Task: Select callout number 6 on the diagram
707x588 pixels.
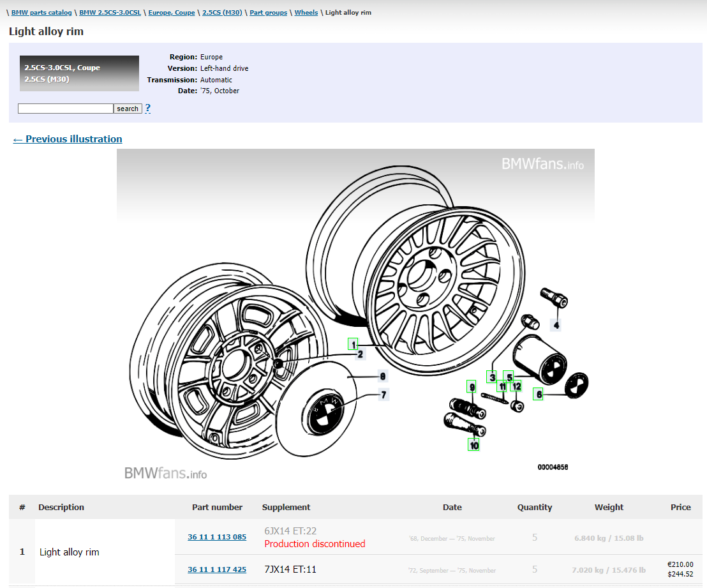Action: [x=539, y=395]
